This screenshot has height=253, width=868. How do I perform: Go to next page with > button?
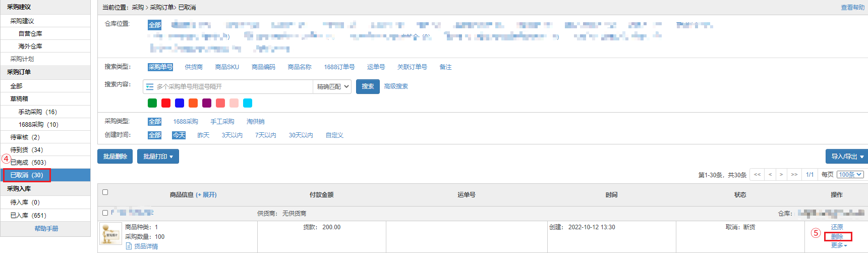coord(781,174)
